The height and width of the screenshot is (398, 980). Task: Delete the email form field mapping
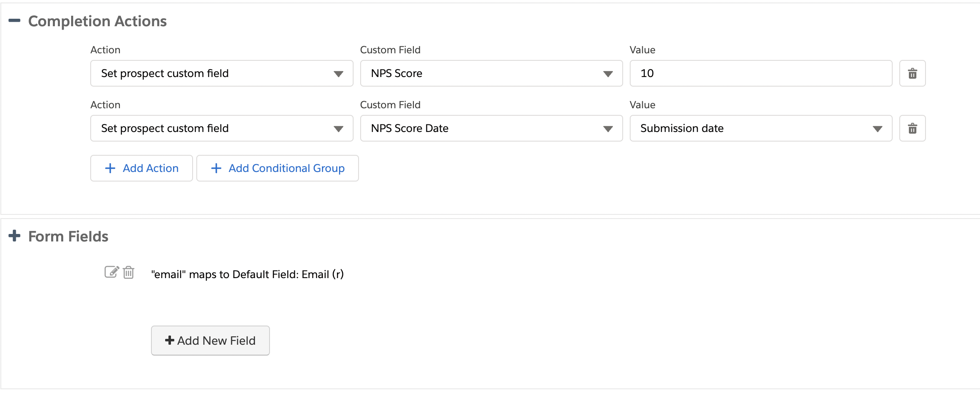(129, 272)
